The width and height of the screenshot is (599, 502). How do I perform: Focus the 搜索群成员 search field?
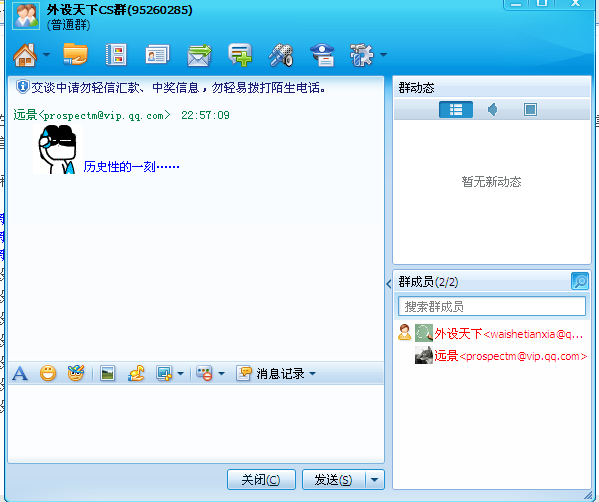click(492, 306)
